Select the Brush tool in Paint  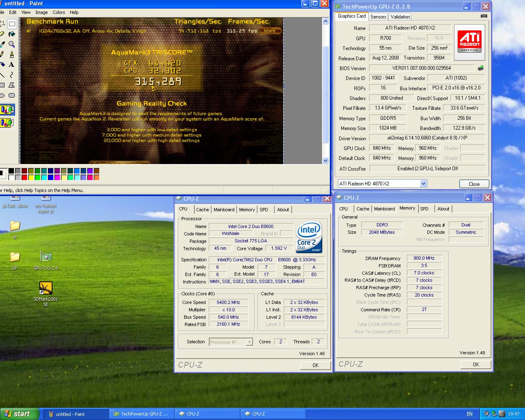point(12,55)
